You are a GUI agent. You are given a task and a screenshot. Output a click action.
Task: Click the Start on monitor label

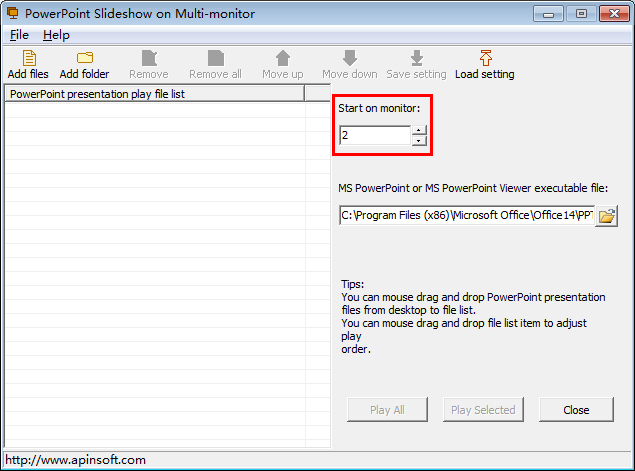(379, 109)
